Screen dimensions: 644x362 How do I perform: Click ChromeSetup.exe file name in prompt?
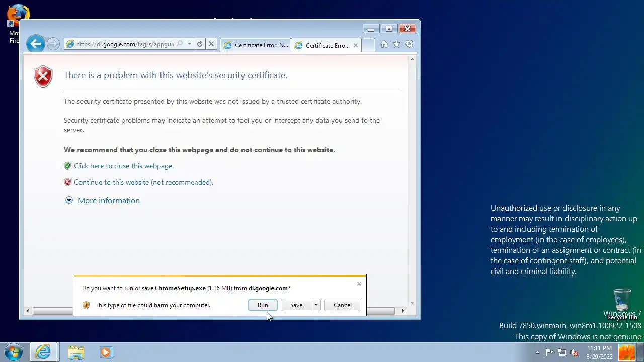tap(180, 288)
